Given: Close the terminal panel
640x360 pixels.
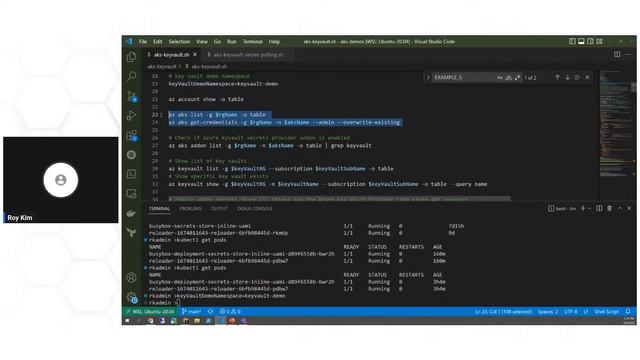Looking at the screenshot, I should tap(629, 209).
